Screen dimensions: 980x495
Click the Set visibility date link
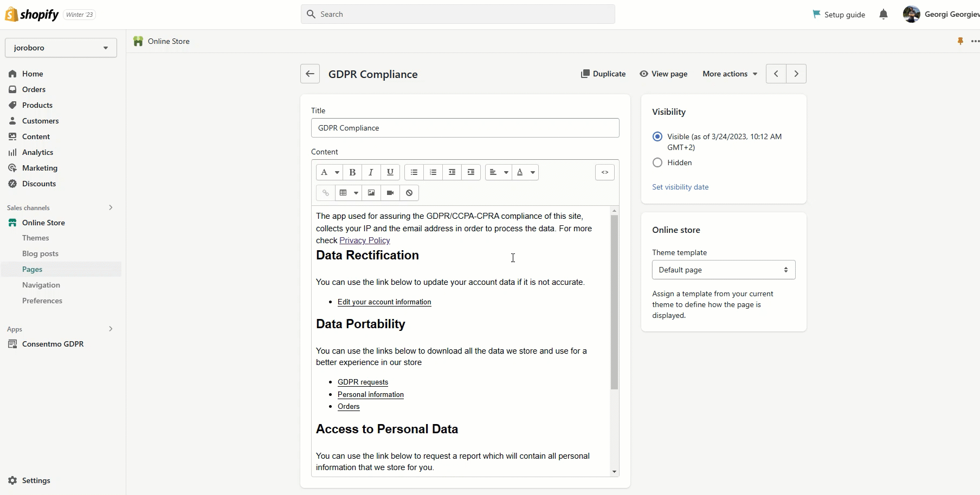pos(680,187)
